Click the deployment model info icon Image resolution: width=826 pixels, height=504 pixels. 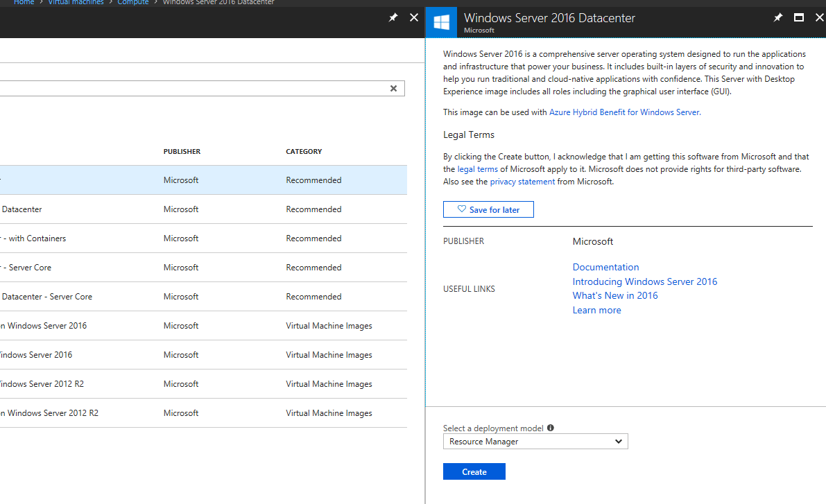click(551, 428)
